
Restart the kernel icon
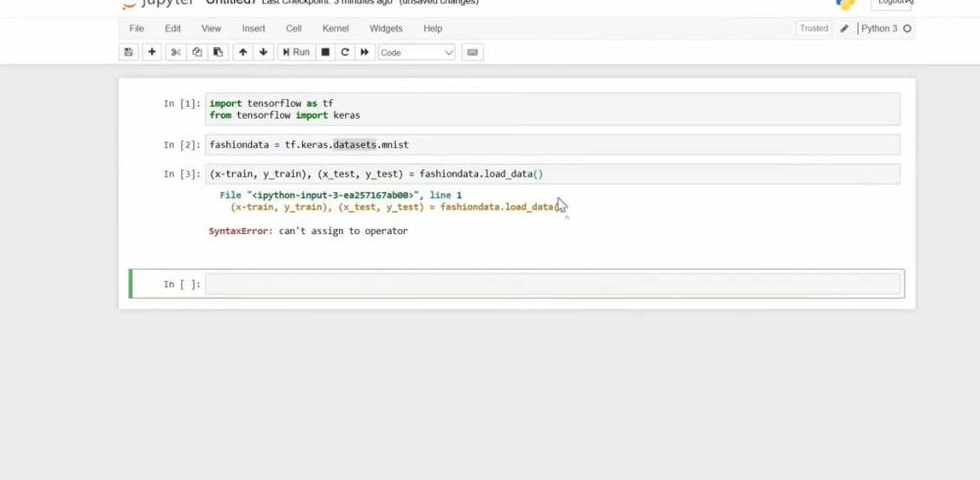(x=344, y=53)
